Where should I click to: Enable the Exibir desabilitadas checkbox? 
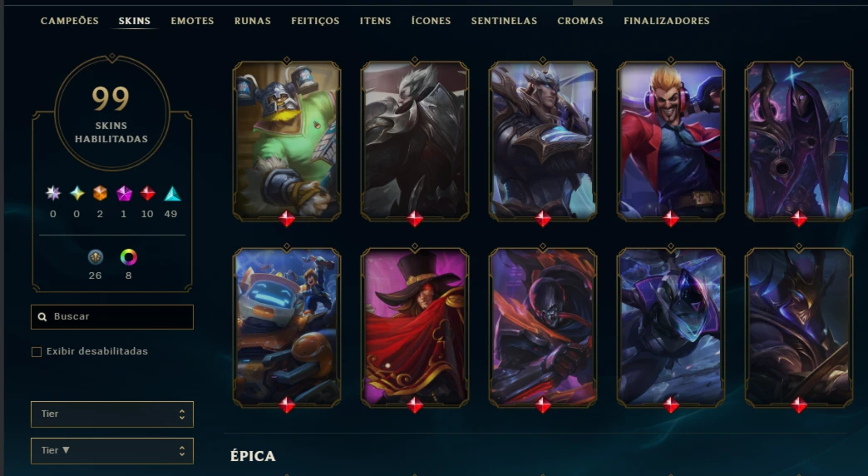[37, 352]
